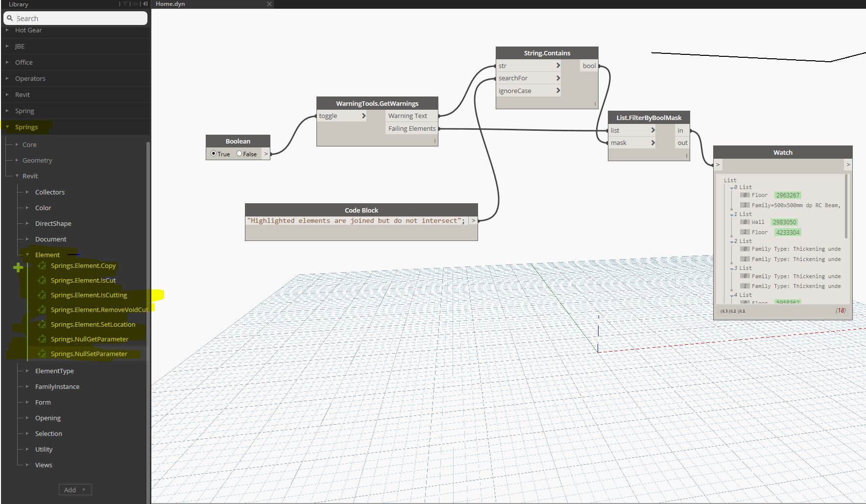Select Springs.Element.SetLocation puzzle icon
The width and height of the screenshot is (866, 504).
click(x=42, y=324)
